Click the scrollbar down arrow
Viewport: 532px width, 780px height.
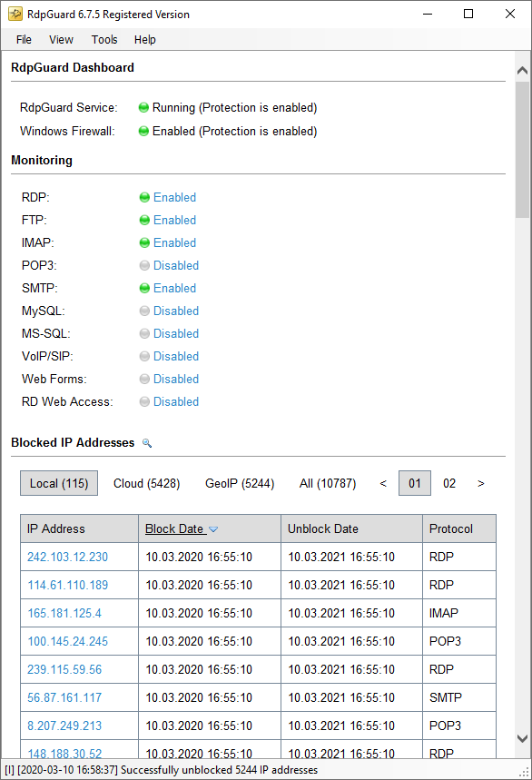522,739
